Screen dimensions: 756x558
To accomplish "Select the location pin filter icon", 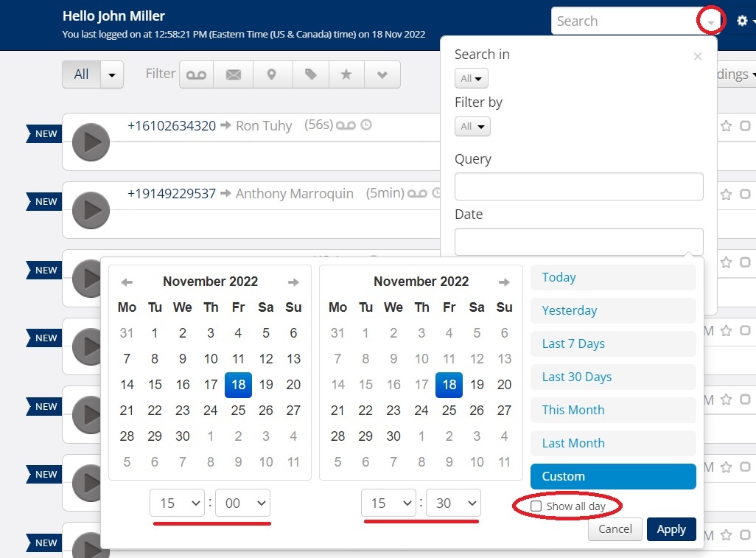I will (x=272, y=74).
